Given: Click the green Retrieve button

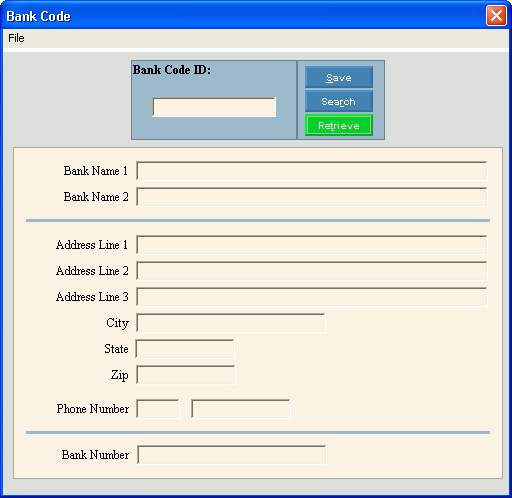Looking at the screenshot, I should 339,125.
